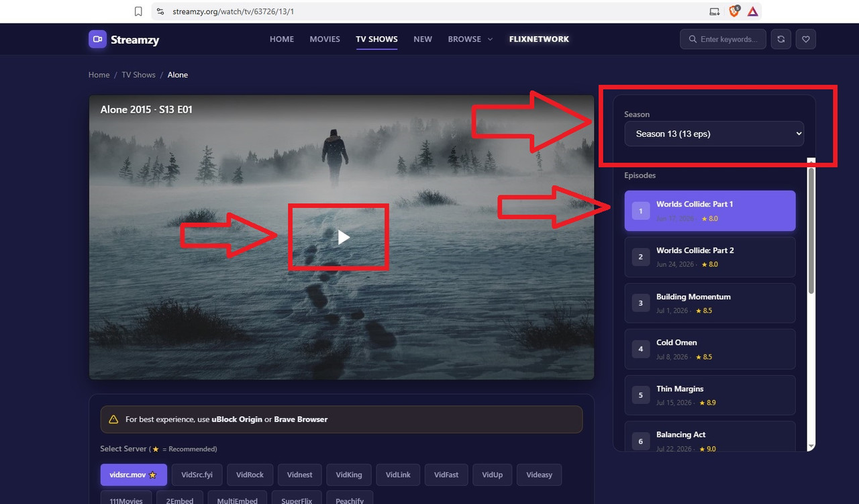The width and height of the screenshot is (859, 504).
Task: Navigate to Home breadcrumb link
Action: [99, 74]
